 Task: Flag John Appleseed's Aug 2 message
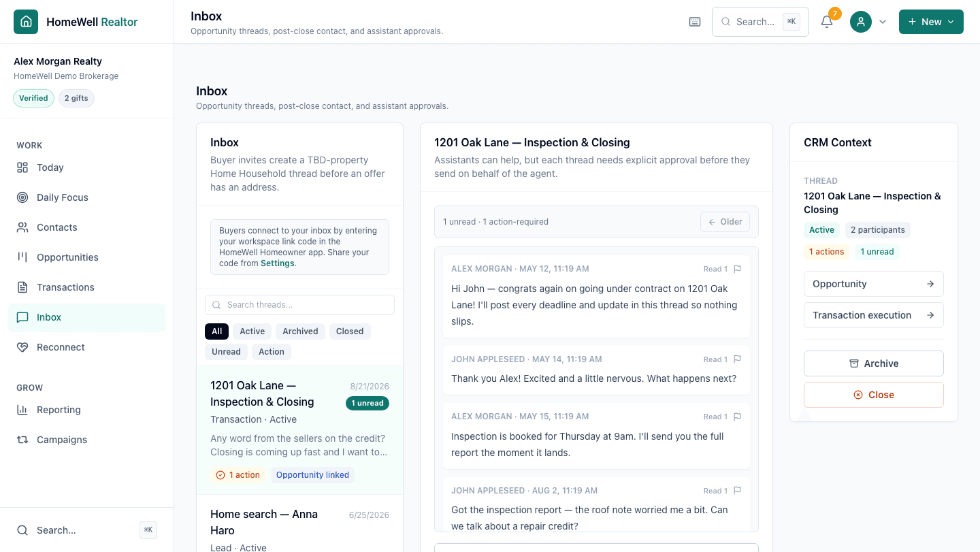tap(737, 491)
